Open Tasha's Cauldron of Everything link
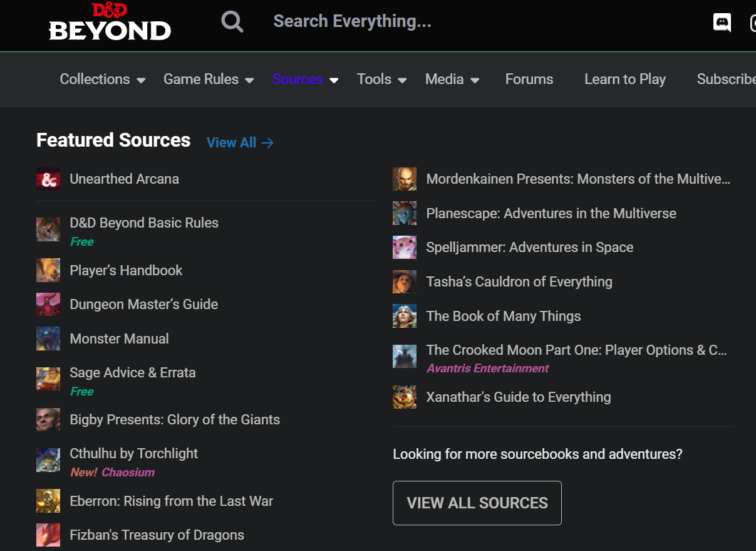The image size is (756, 551). [519, 281]
